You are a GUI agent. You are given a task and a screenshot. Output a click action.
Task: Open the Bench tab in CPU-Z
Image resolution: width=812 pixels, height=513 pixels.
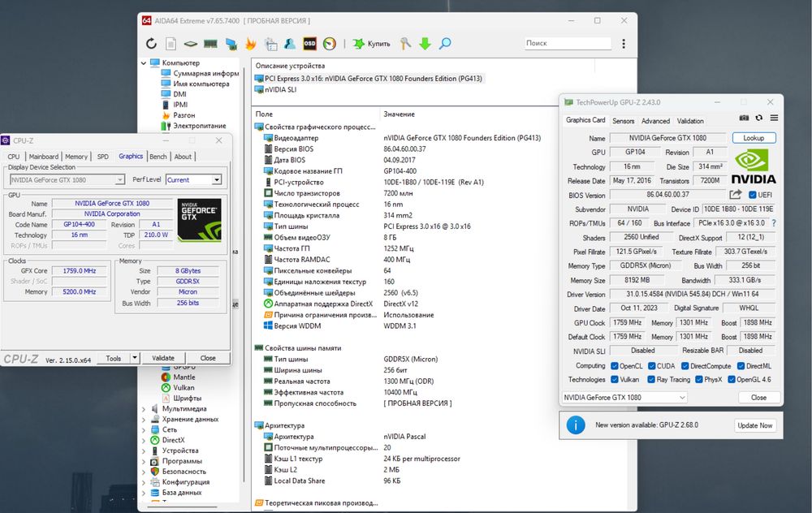pyautogui.click(x=158, y=157)
